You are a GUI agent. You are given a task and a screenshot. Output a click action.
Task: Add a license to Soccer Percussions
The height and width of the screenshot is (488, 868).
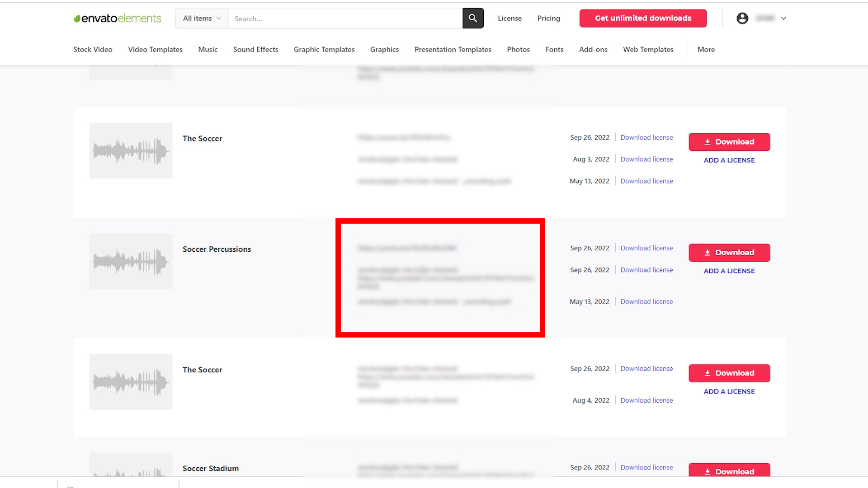coord(729,271)
